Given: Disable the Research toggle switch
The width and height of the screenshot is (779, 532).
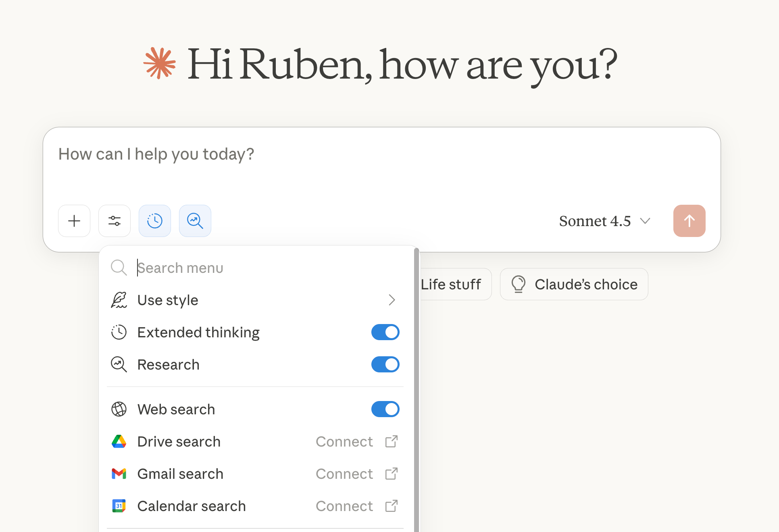Looking at the screenshot, I should click(385, 365).
